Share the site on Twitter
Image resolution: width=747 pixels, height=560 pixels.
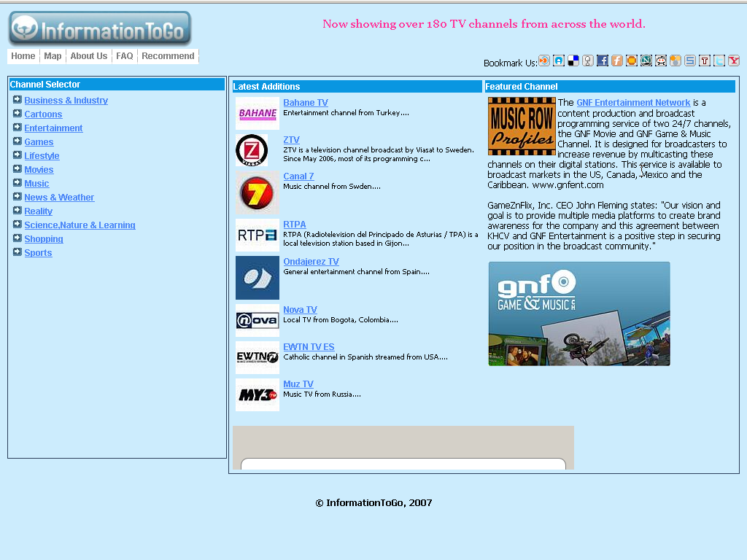719,61
